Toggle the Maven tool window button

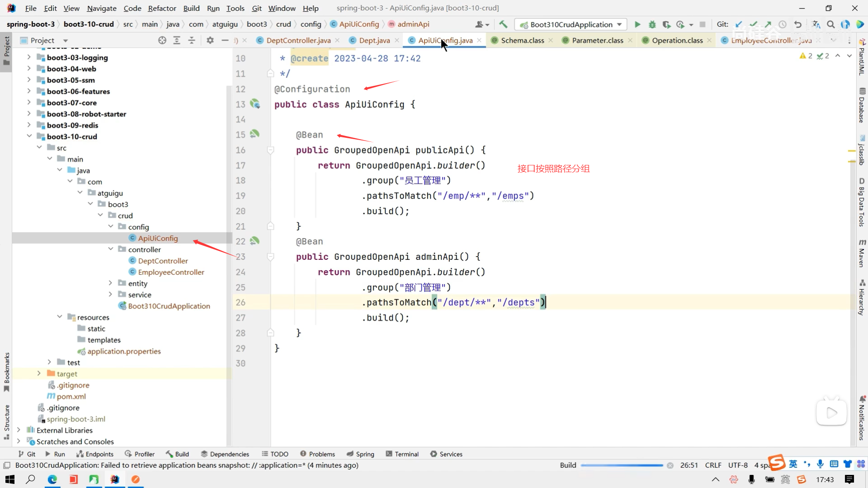pos(862,254)
